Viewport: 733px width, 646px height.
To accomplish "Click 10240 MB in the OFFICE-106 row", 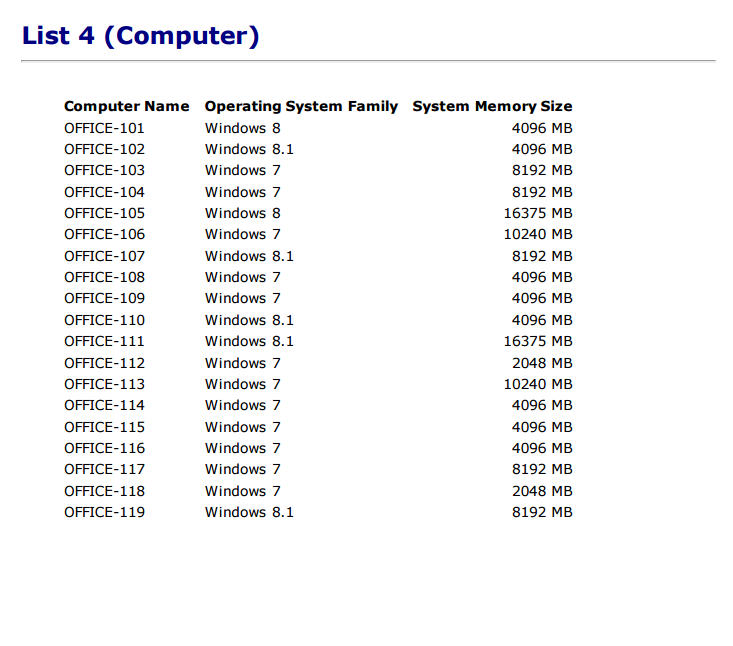I will pyautogui.click(x=538, y=234).
